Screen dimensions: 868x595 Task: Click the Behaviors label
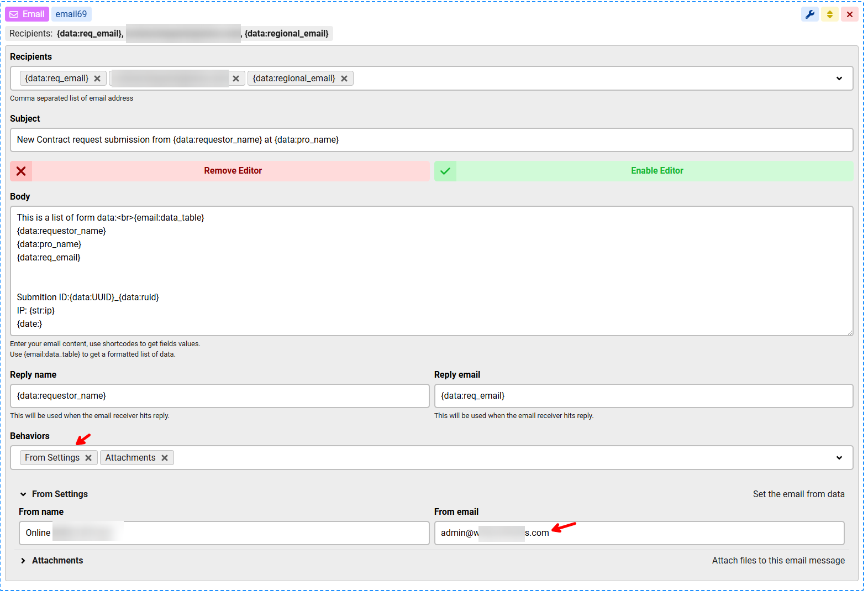(x=30, y=436)
